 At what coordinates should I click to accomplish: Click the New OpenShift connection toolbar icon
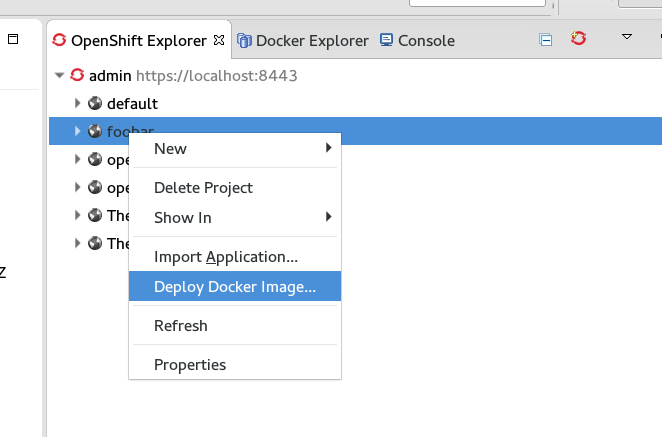click(578, 39)
